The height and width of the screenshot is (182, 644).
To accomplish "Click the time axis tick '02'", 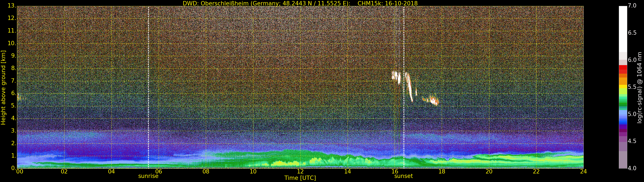I will pyautogui.click(x=64, y=171).
